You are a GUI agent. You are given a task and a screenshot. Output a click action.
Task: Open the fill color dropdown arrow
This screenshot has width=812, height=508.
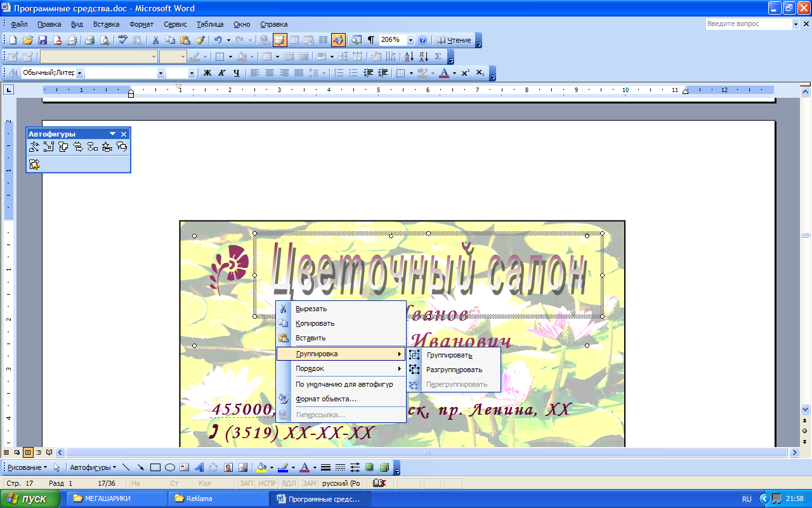[272, 467]
